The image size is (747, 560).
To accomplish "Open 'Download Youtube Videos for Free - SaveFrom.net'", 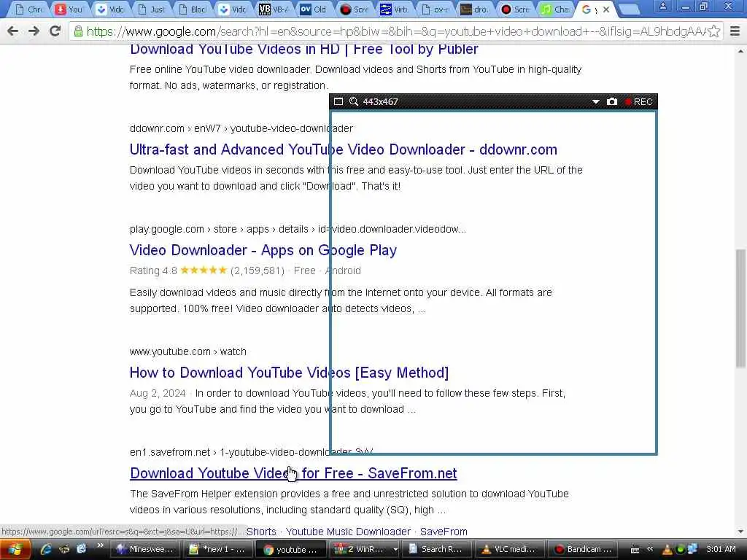I will (293, 472).
